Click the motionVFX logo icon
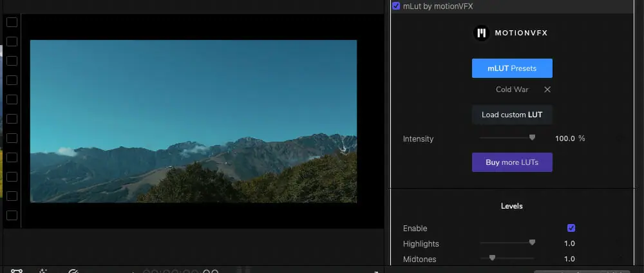 coord(482,33)
